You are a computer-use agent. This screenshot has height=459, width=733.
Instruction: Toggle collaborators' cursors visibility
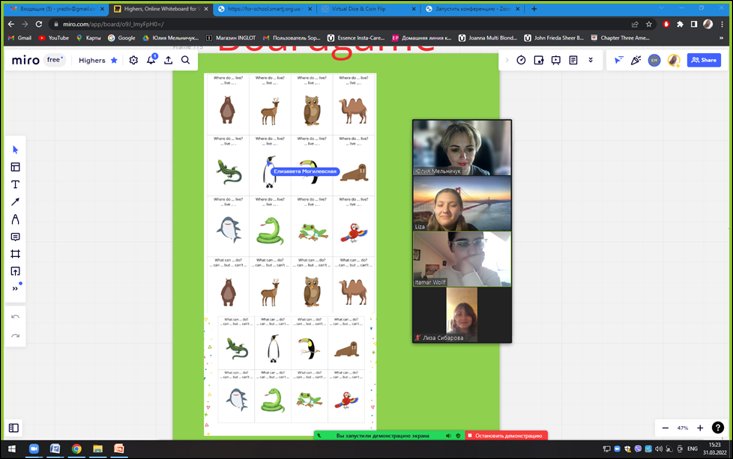point(618,60)
